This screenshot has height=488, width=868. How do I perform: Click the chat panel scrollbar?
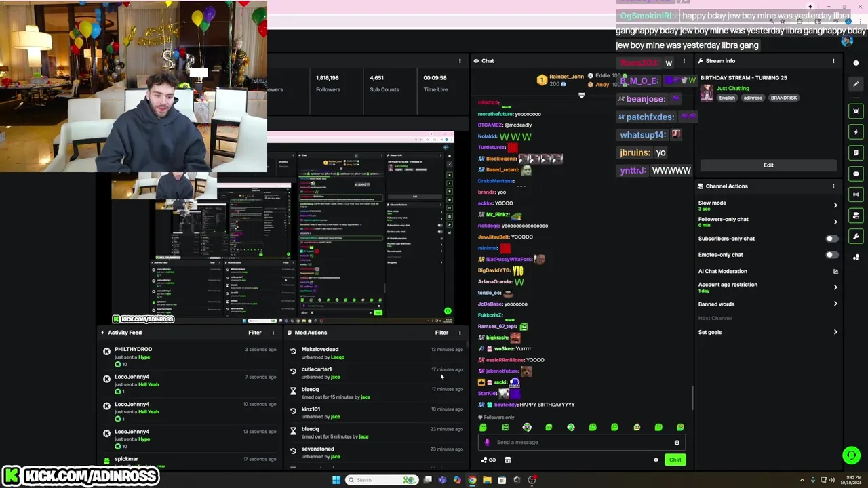click(x=692, y=398)
